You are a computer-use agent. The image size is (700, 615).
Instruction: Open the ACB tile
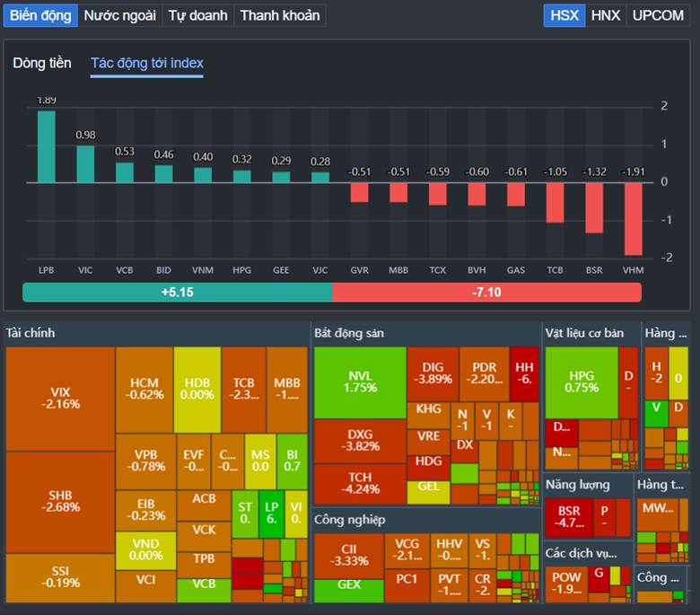click(x=204, y=505)
